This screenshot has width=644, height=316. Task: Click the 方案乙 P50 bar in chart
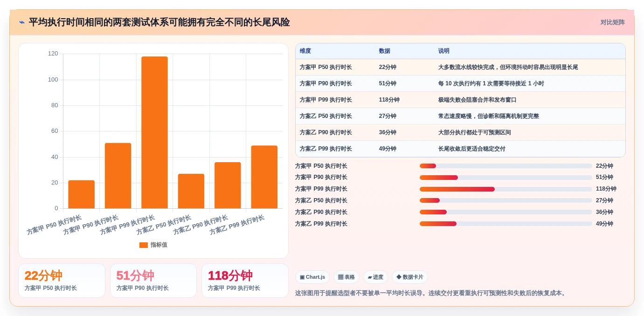[x=191, y=191]
